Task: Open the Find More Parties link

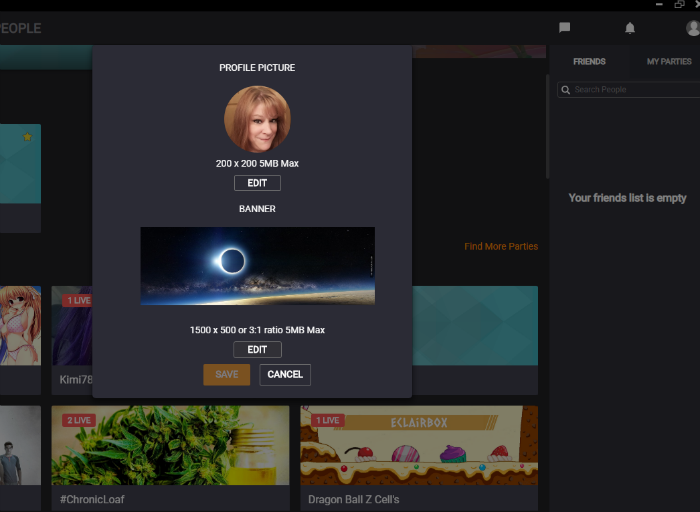Action: coord(500,246)
